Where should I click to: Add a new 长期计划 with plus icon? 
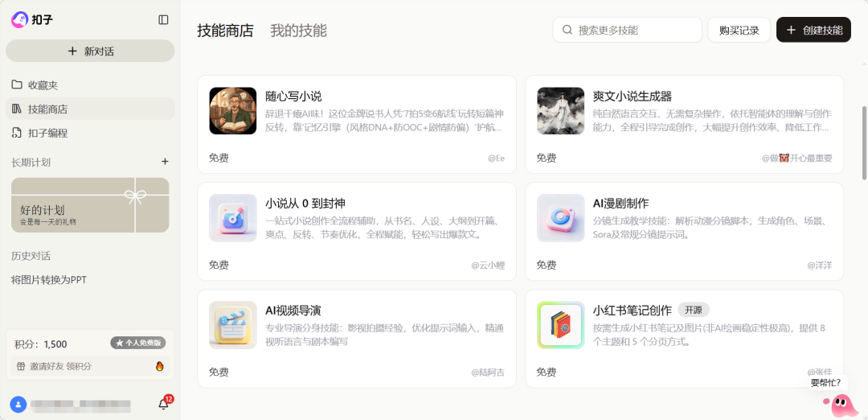(165, 162)
